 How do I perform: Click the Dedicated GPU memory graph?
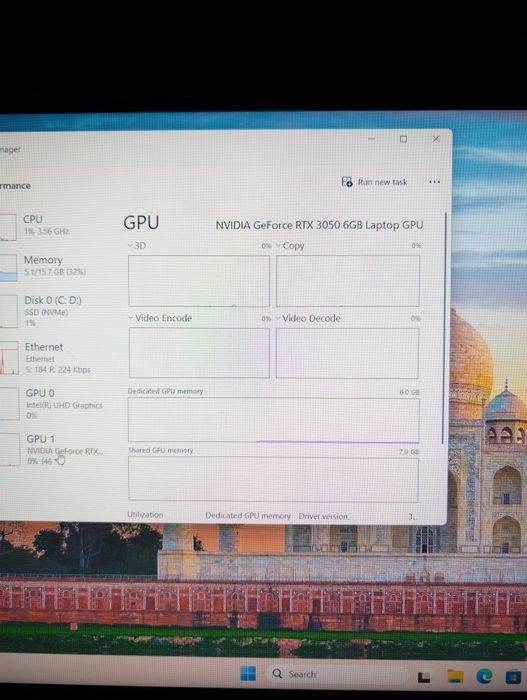pos(273,420)
